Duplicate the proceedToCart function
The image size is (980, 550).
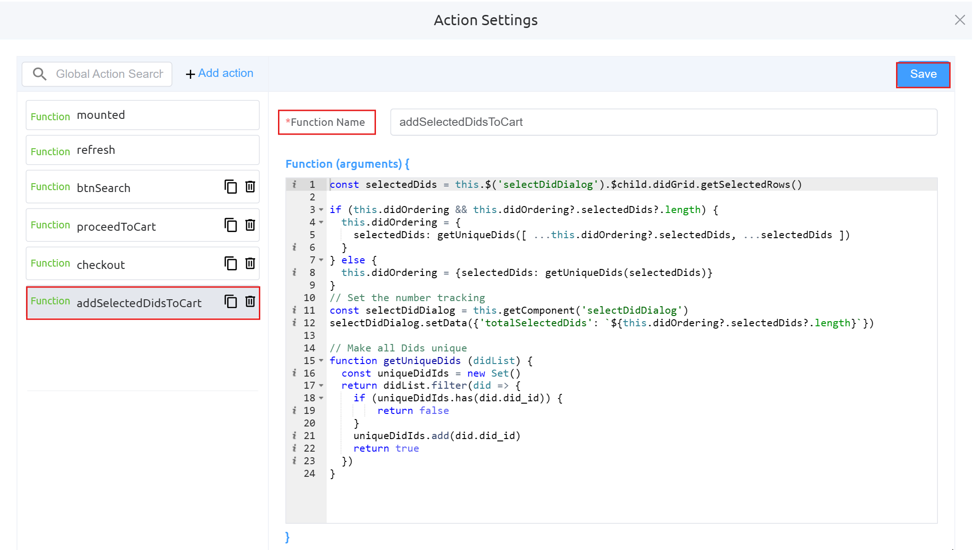(230, 225)
